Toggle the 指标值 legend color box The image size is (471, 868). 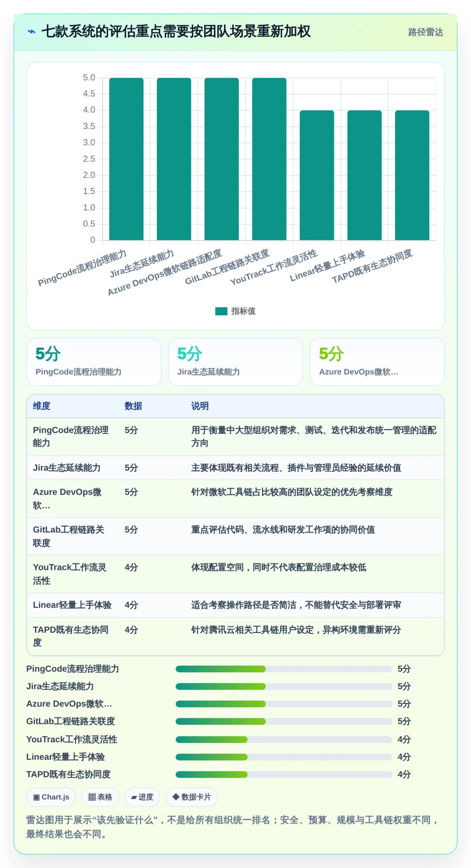tap(221, 311)
